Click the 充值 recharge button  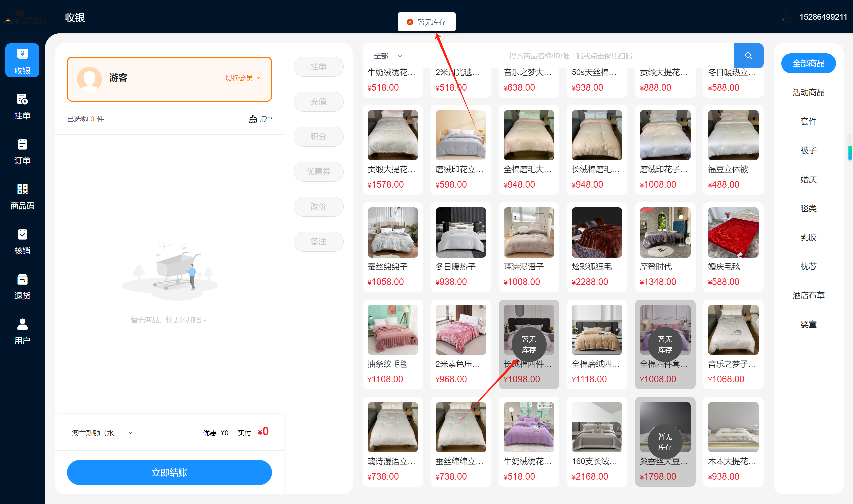coord(318,102)
